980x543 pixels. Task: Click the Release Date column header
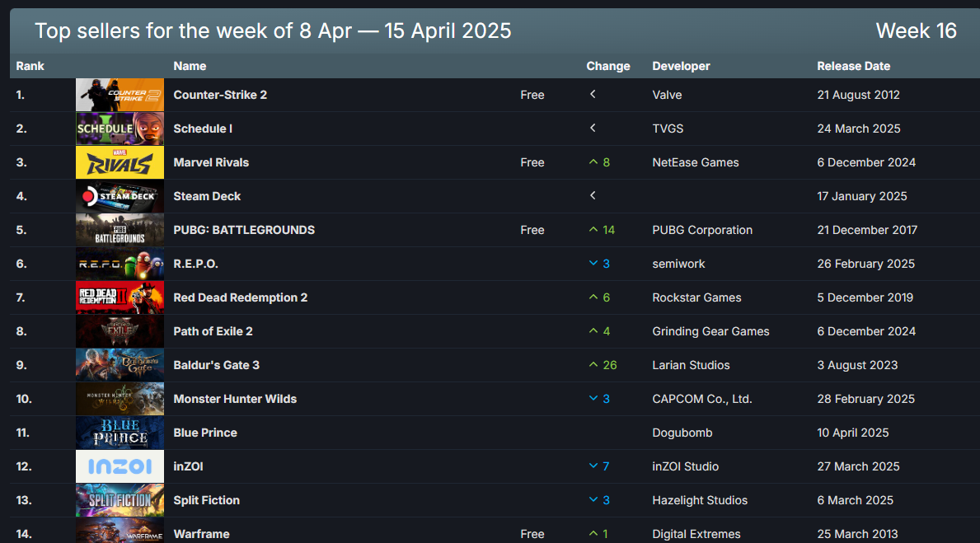pos(853,66)
